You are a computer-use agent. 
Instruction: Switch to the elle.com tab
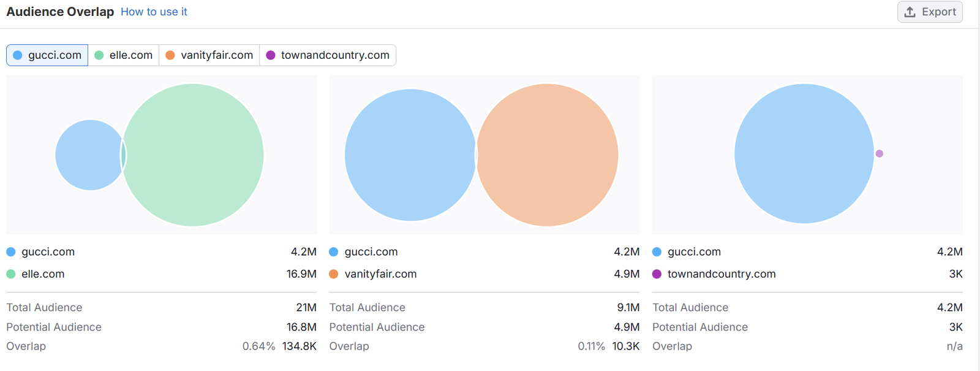124,55
